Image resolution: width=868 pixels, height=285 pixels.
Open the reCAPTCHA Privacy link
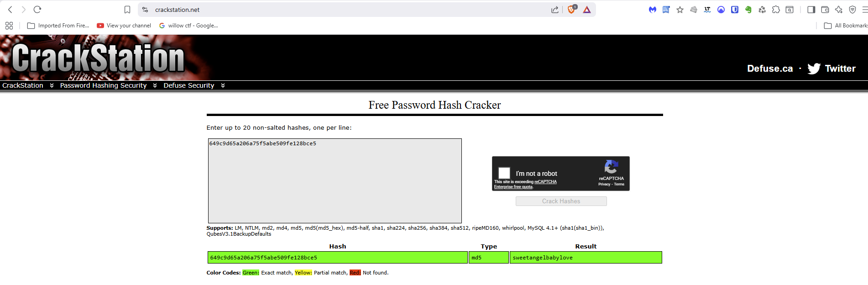[x=604, y=184]
